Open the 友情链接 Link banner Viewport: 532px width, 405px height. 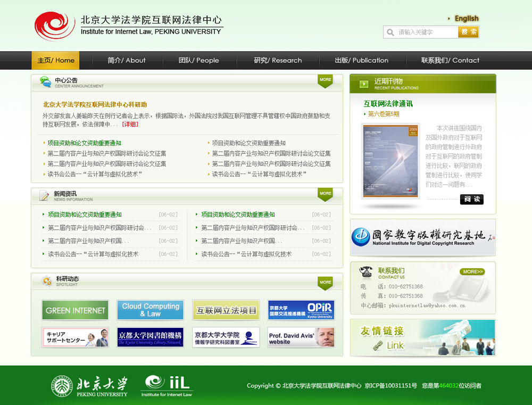422,337
